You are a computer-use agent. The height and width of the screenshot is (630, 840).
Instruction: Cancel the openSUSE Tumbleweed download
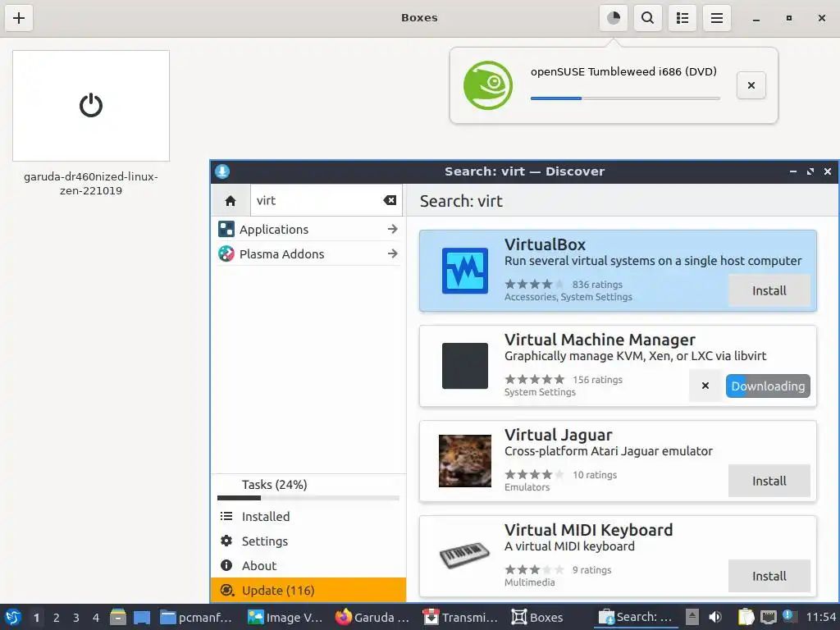point(751,85)
